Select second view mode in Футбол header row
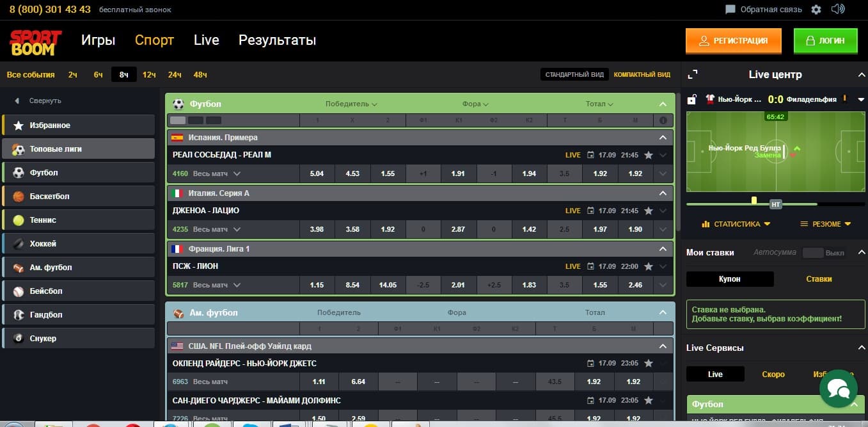This screenshot has width=868, height=427. tap(196, 120)
